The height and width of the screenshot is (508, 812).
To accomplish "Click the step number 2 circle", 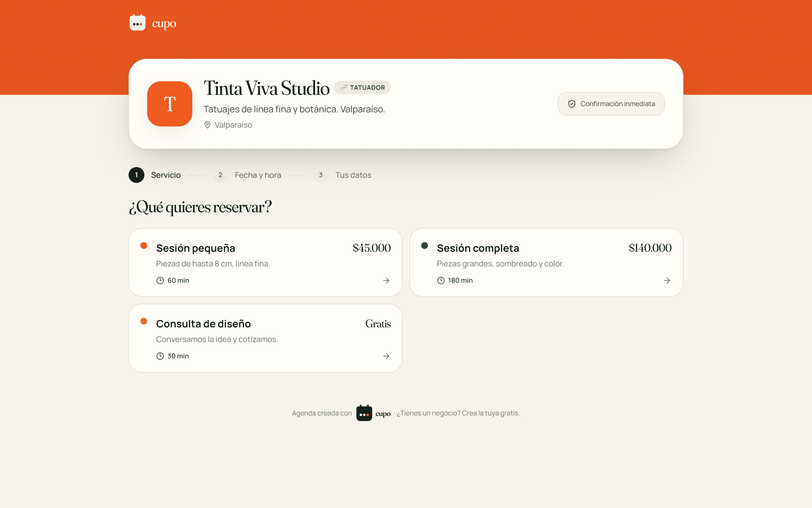I will tap(220, 175).
